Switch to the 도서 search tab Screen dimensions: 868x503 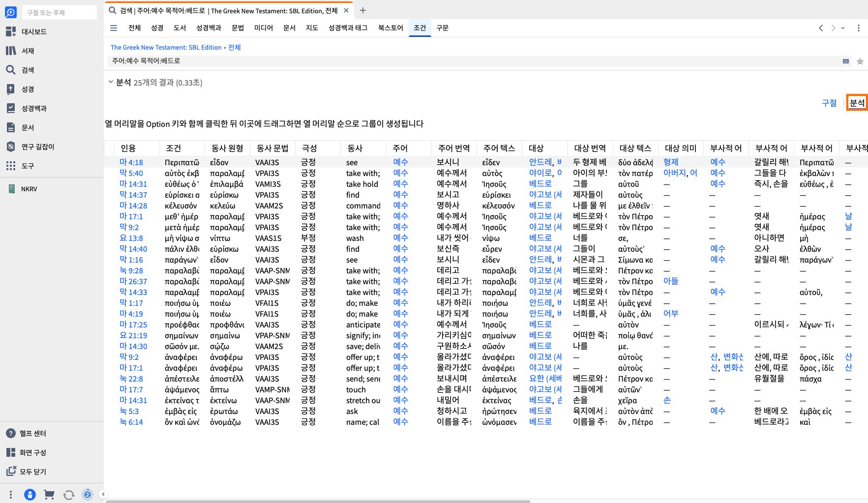coord(180,28)
